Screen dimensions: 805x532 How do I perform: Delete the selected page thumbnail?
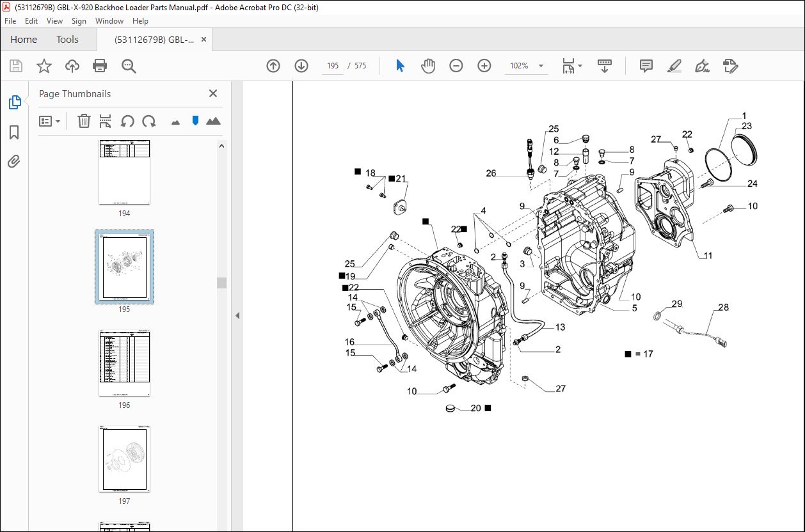pyautogui.click(x=84, y=121)
